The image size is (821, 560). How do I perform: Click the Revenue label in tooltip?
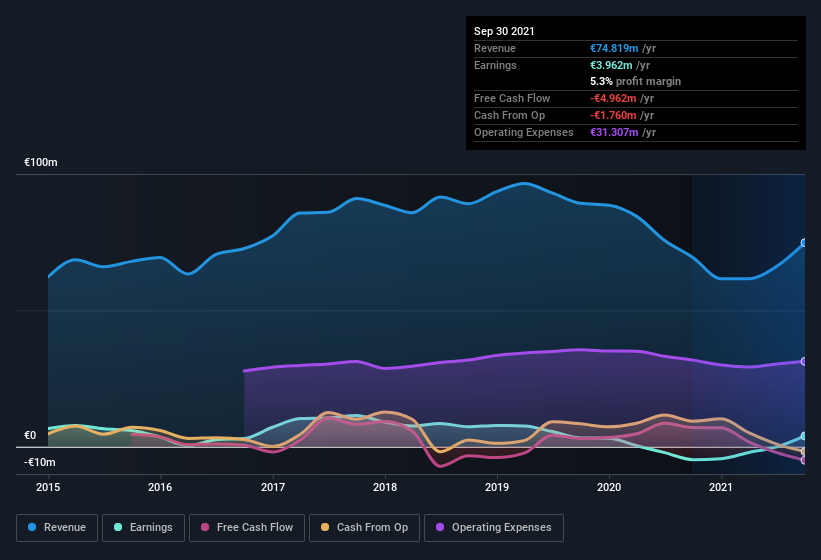[x=495, y=48]
